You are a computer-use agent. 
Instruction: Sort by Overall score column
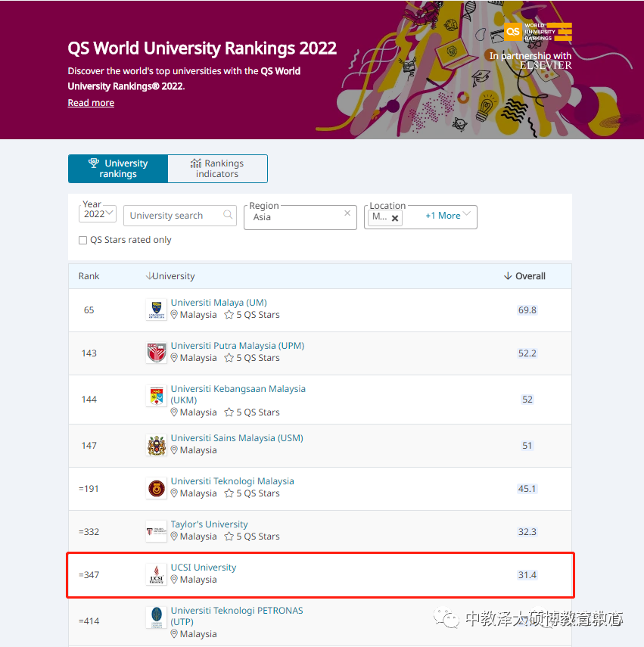(524, 276)
